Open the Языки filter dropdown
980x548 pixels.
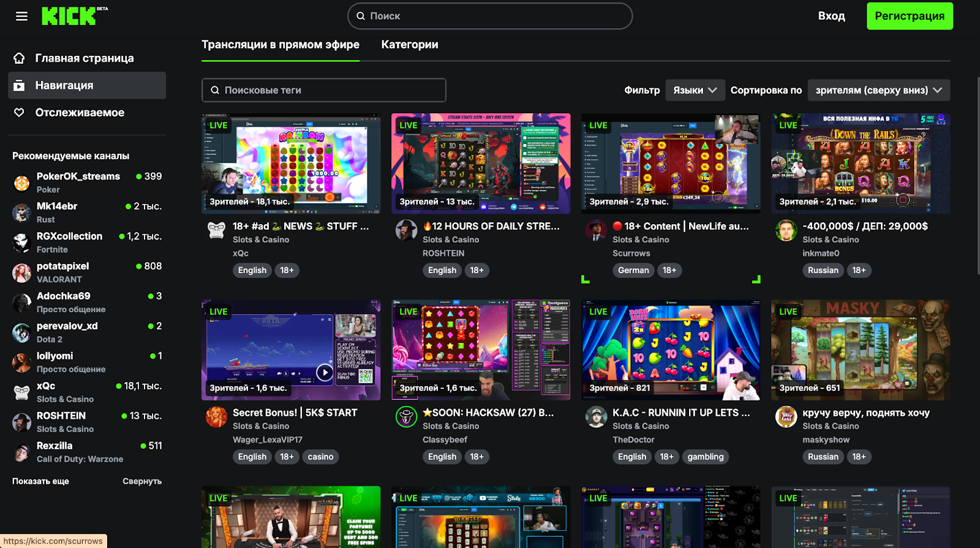point(695,90)
